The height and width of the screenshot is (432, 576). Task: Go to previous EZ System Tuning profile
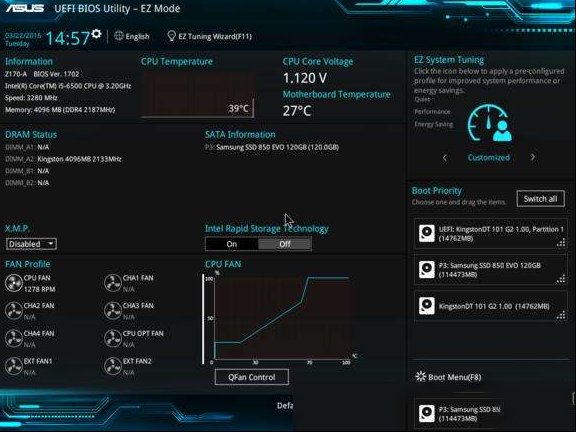(x=445, y=158)
